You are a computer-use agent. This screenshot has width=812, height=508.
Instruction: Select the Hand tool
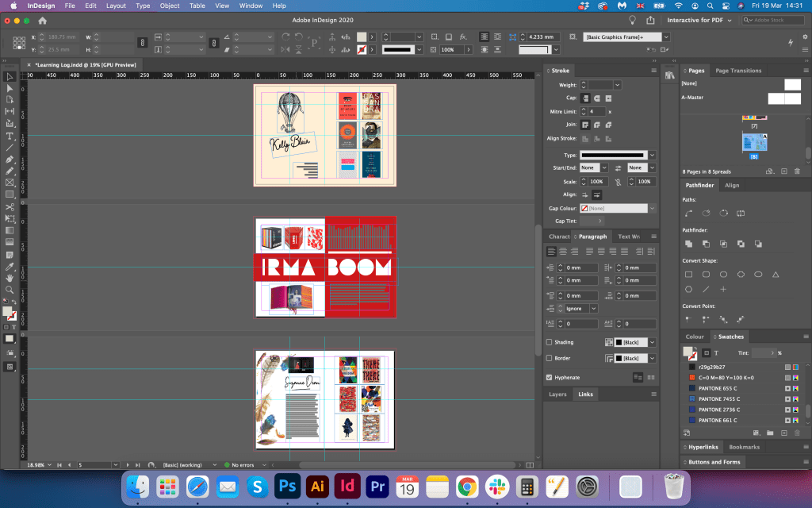click(x=10, y=278)
